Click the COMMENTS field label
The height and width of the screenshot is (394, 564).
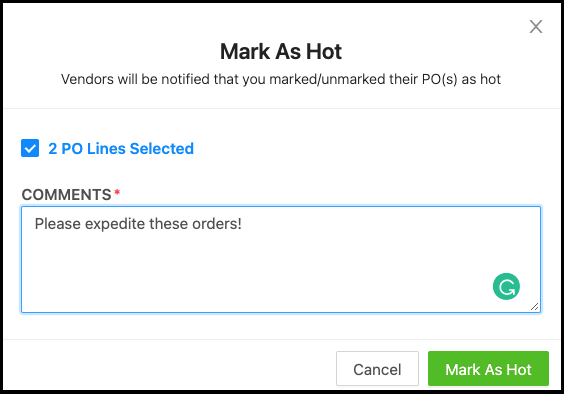67,195
